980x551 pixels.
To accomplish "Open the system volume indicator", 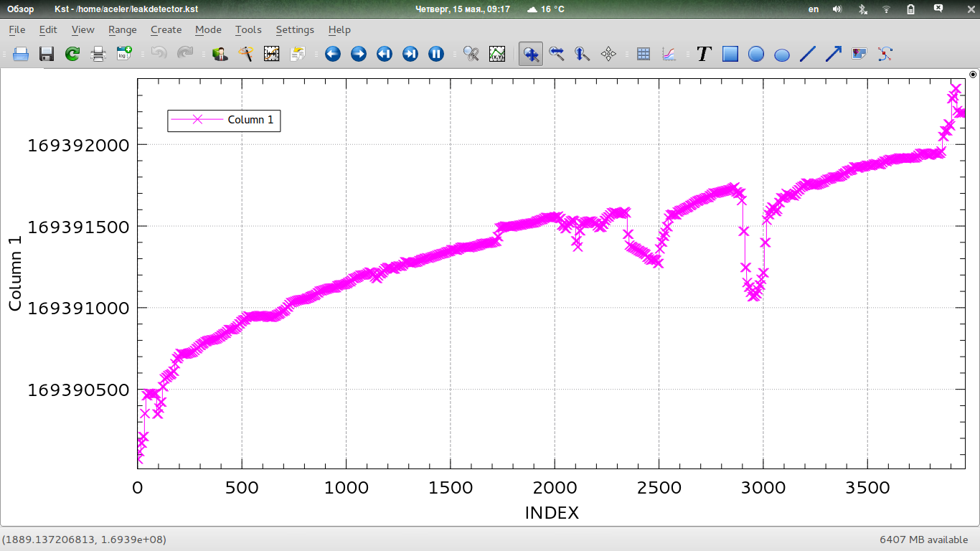I will coord(837,9).
